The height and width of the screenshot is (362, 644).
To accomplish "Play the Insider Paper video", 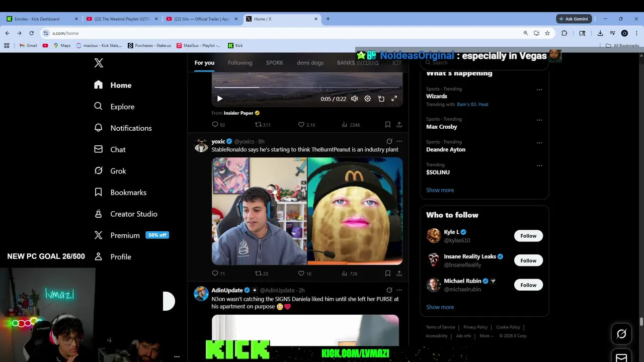I will [x=220, y=99].
